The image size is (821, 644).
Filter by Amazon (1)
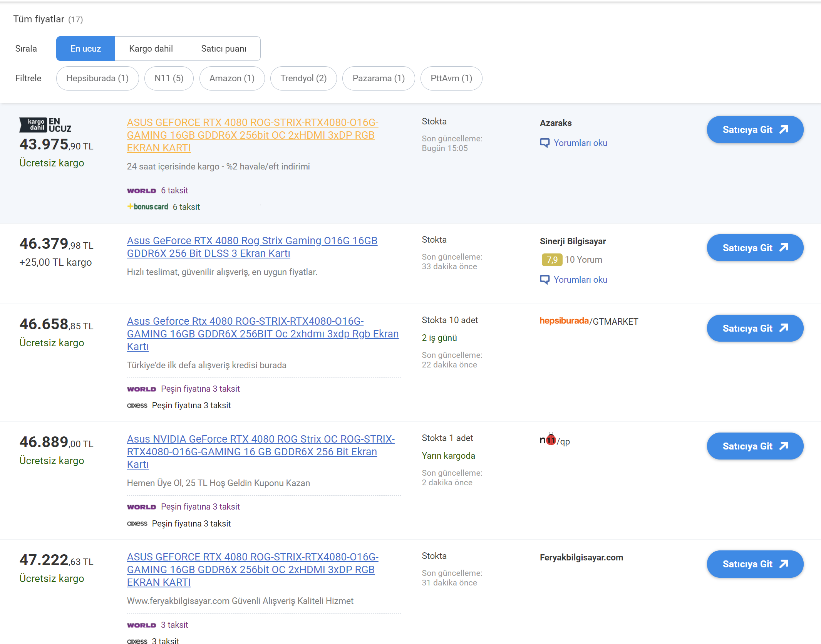[232, 78]
